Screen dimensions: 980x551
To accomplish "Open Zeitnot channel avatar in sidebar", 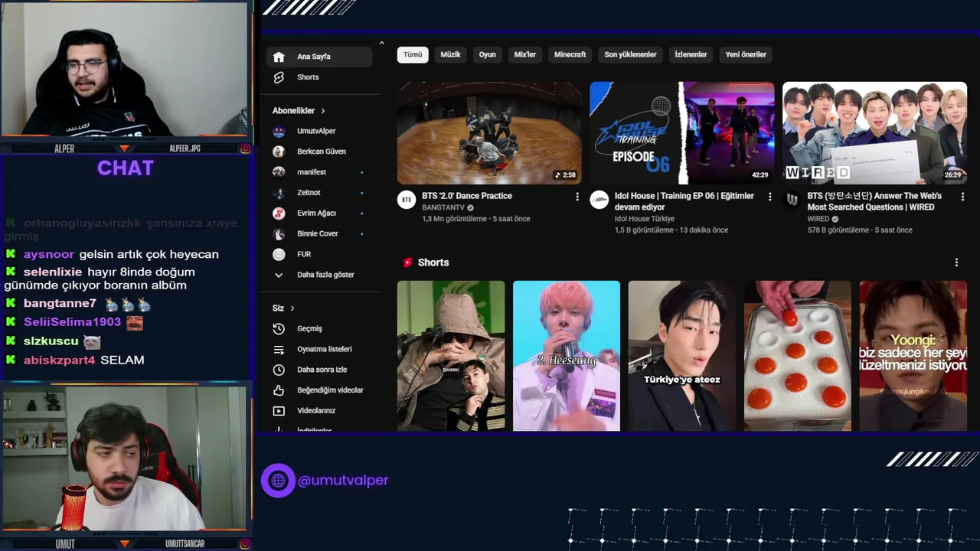I will [x=279, y=193].
